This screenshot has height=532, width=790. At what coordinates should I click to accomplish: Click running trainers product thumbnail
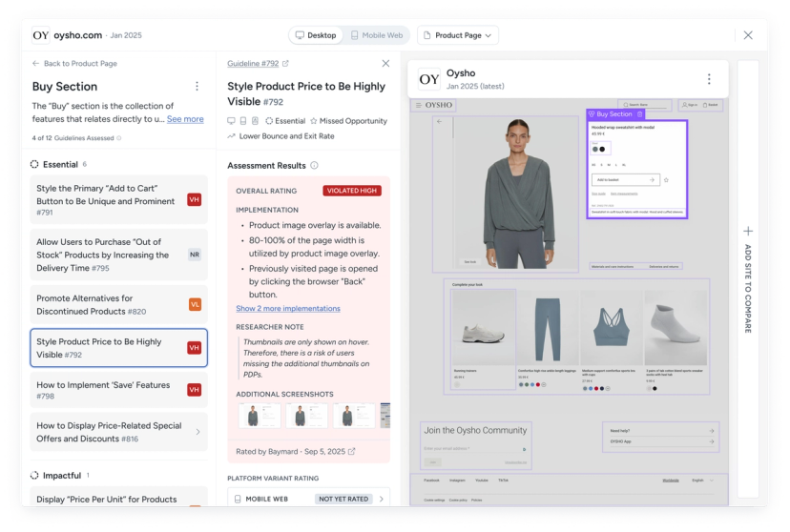[x=483, y=328]
